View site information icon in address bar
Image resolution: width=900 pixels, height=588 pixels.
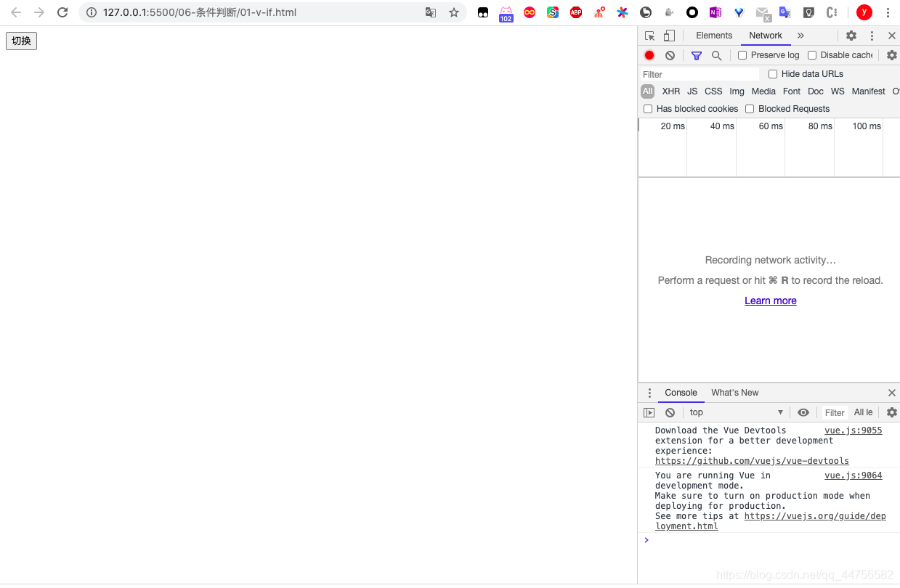click(x=92, y=12)
